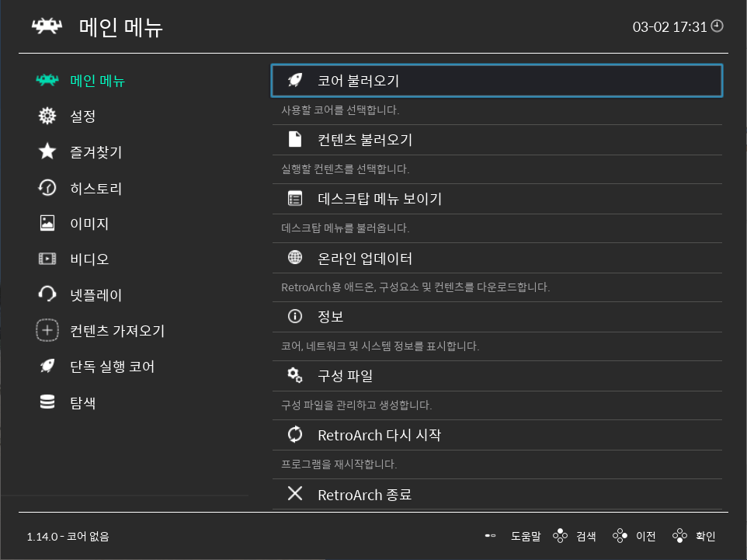Viewport: 747px width, 560px height.
Task: Go to 설정 in the sidebar
Action: (x=83, y=117)
